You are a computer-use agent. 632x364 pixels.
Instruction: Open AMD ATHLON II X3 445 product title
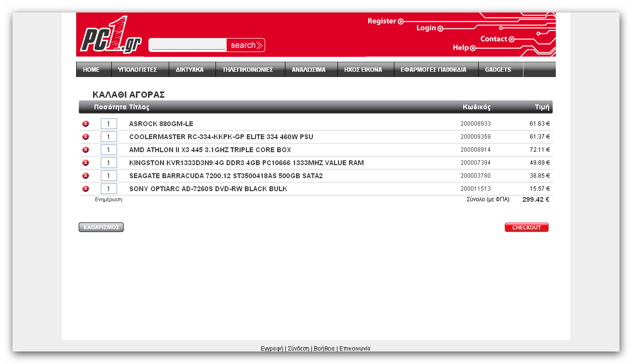pyautogui.click(x=210, y=150)
